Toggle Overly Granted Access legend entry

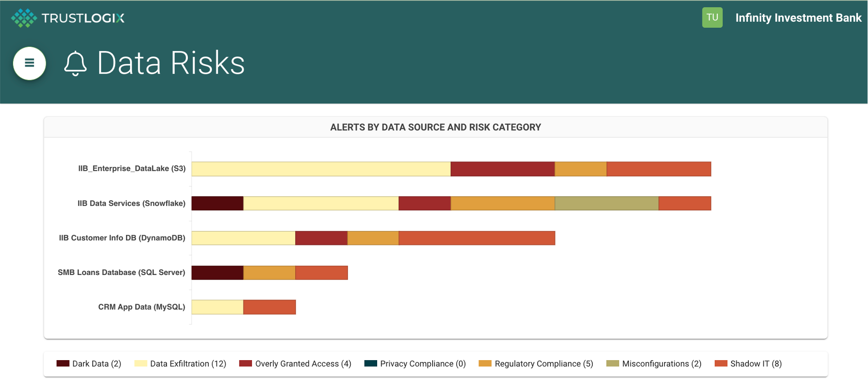pyautogui.click(x=295, y=364)
